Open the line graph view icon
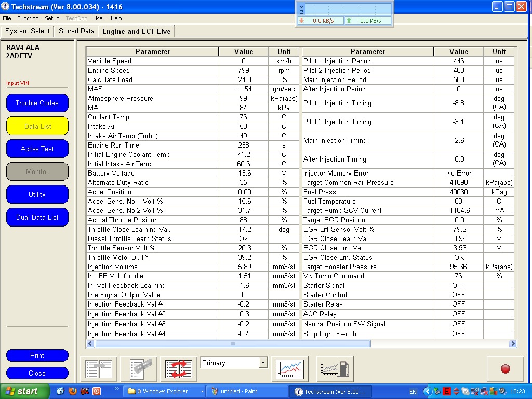Screen dimensions: 532x399 click(x=290, y=369)
